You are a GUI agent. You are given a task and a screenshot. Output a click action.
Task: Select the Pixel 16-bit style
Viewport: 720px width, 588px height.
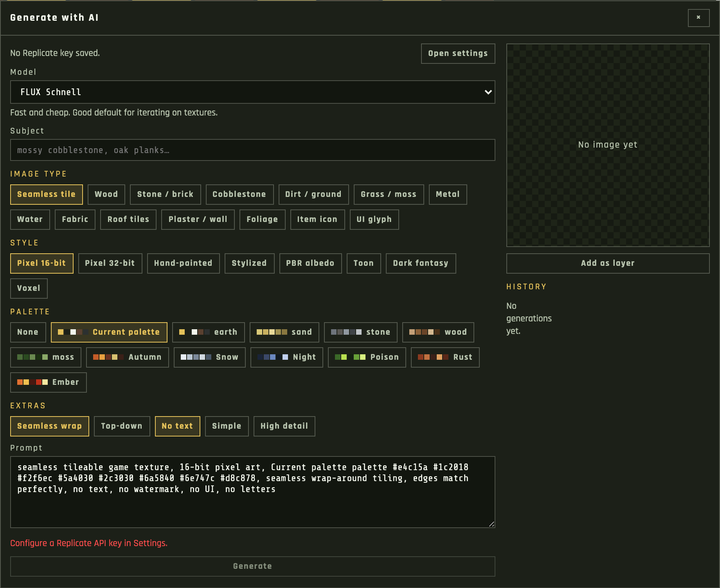[41, 263]
